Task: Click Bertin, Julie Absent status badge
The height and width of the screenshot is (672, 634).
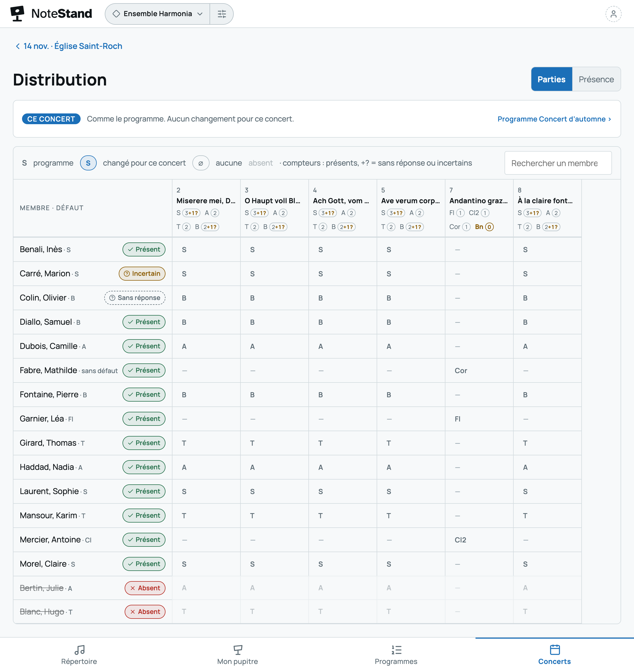Action: point(145,588)
